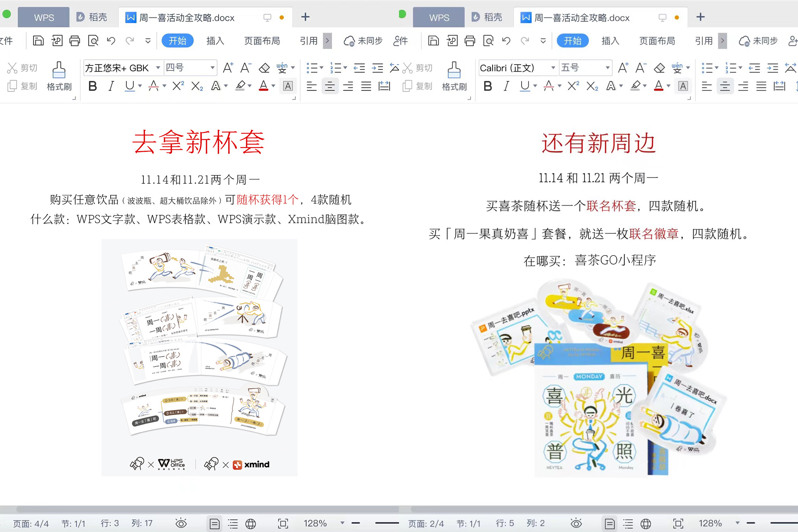
Task: Justify text in left window
Action: (x=366, y=86)
